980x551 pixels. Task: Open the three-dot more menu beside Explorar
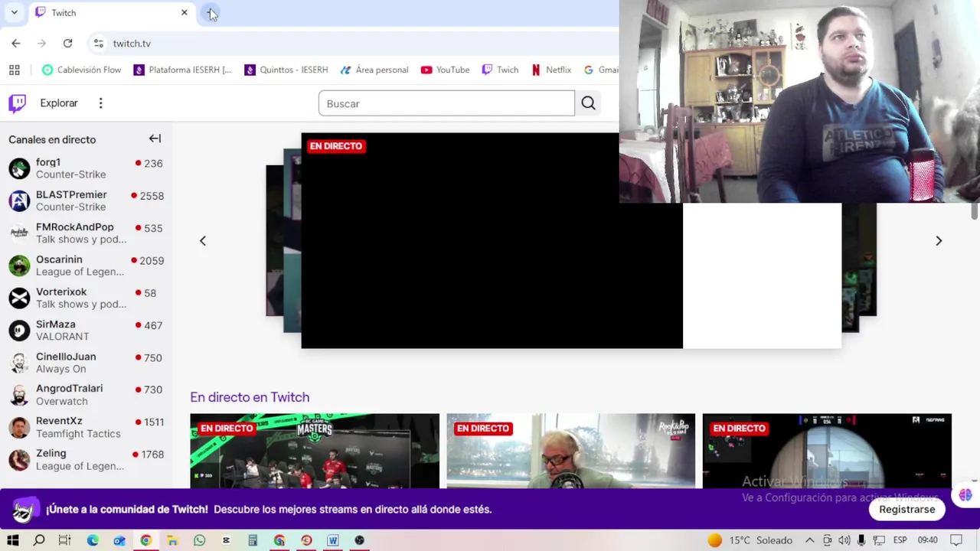[x=100, y=103]
